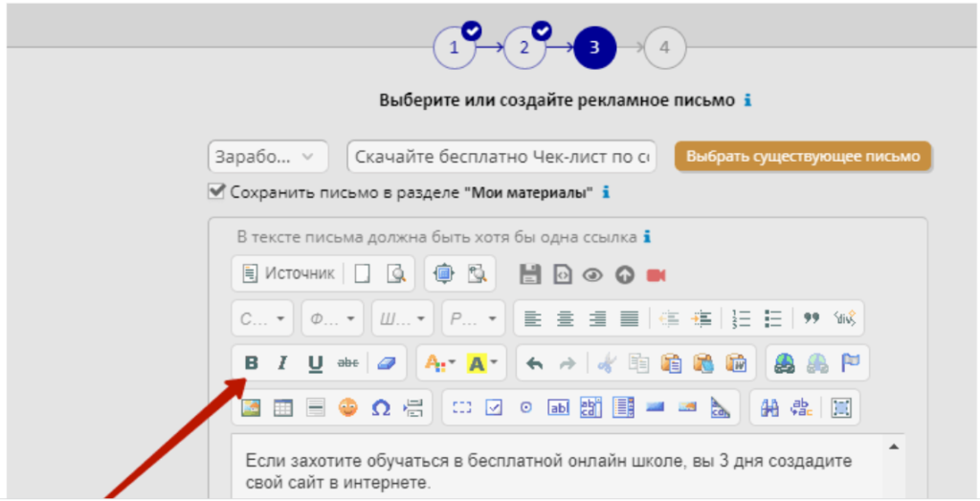This screenshot has height=501, width=980.
Task: Insert a form radio button element
Action: 526,408
